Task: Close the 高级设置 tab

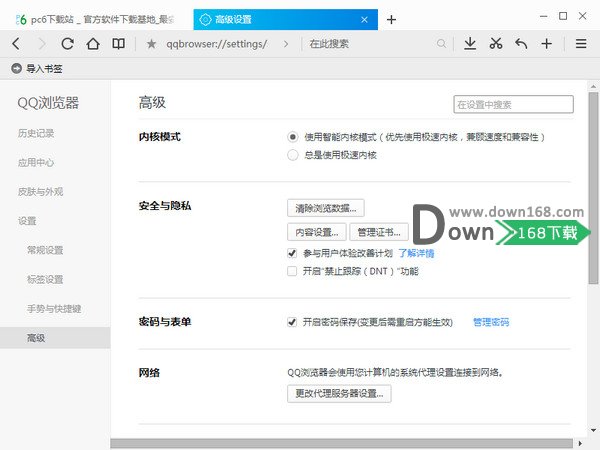Action: point(364,20)
